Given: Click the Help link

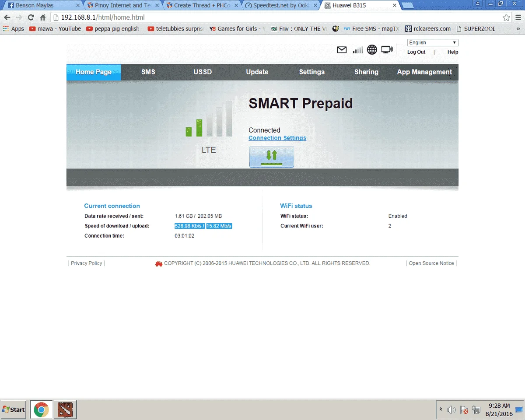Looking at the screenshot, I should click(x=453, y=52).
